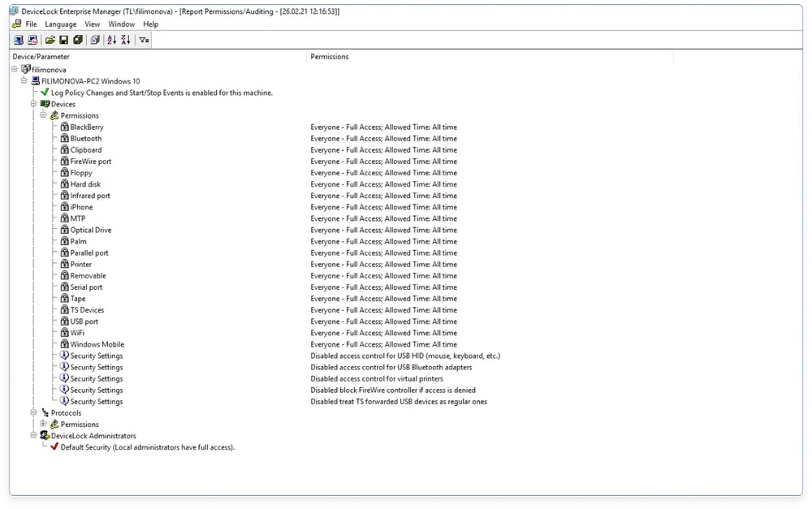The image size is (812, 509).
Task: Click the green checkmark icon for Log Policy
Action: (x=45, y=93)
